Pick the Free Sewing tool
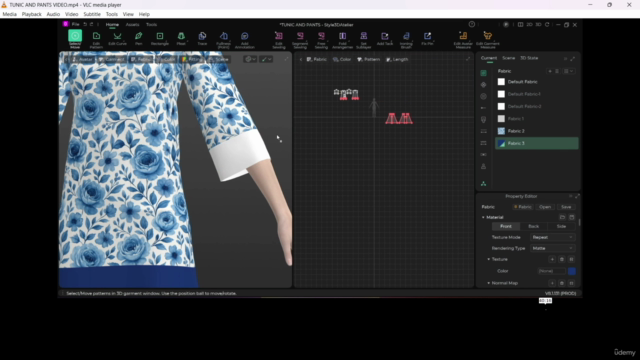This screenshot has width=640, height=360. [321, 39]
